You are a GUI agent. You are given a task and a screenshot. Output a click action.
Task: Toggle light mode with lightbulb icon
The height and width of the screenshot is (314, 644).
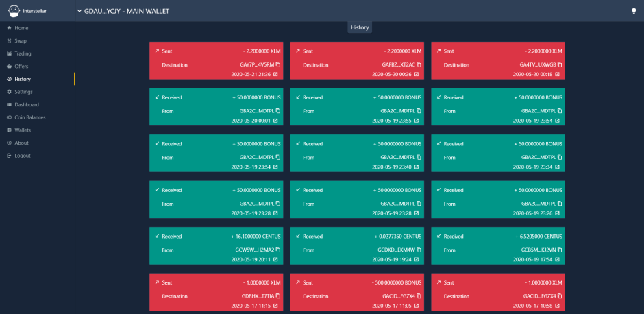(634, 11)
